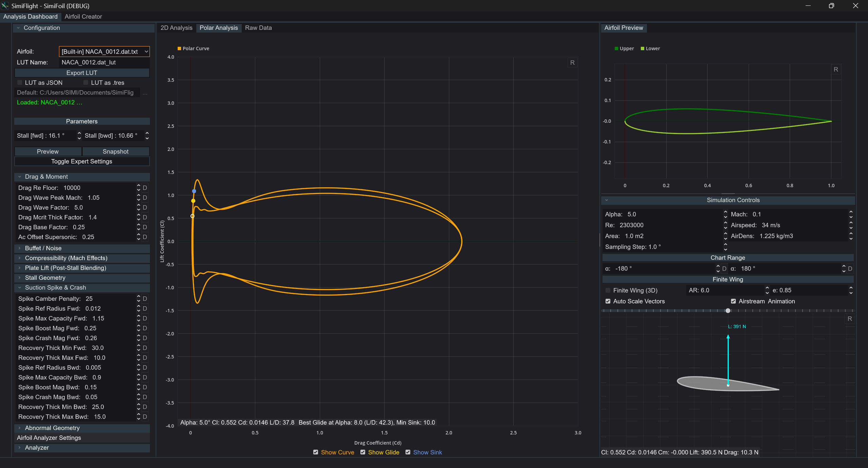The height and width of the screenshot is (468, 868).
Task: Click the vector view R reset icon
Action: tap(850, 319)
